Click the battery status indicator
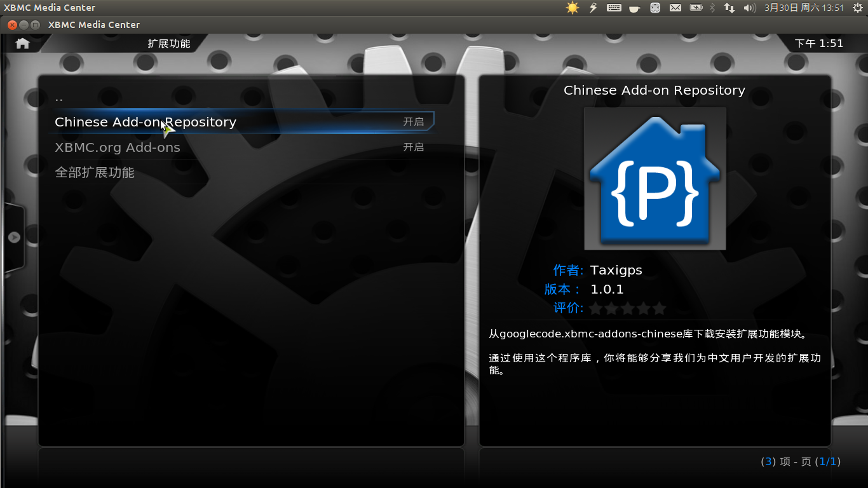This screenshot has height=488, width=868. pos(696,8)
